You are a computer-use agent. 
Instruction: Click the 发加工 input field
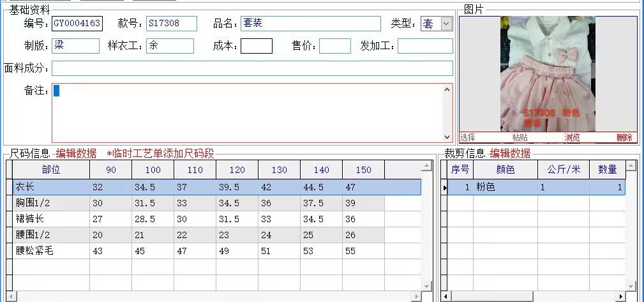coord(425,46)
